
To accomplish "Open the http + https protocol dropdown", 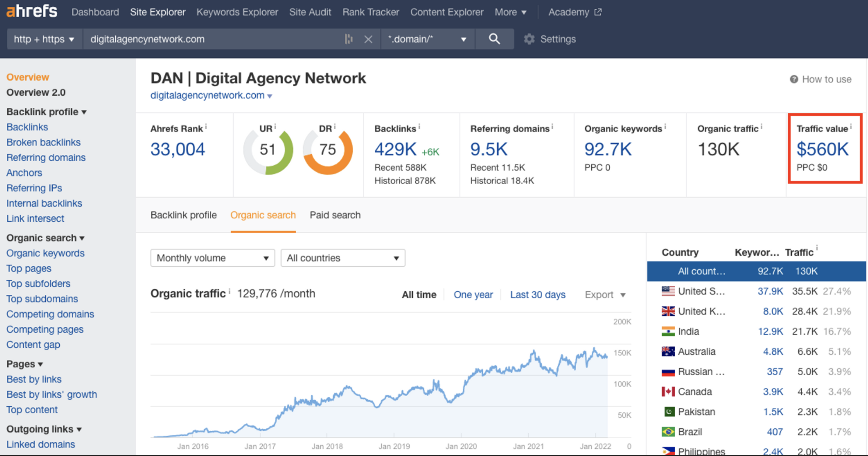I will click(44, 39).
